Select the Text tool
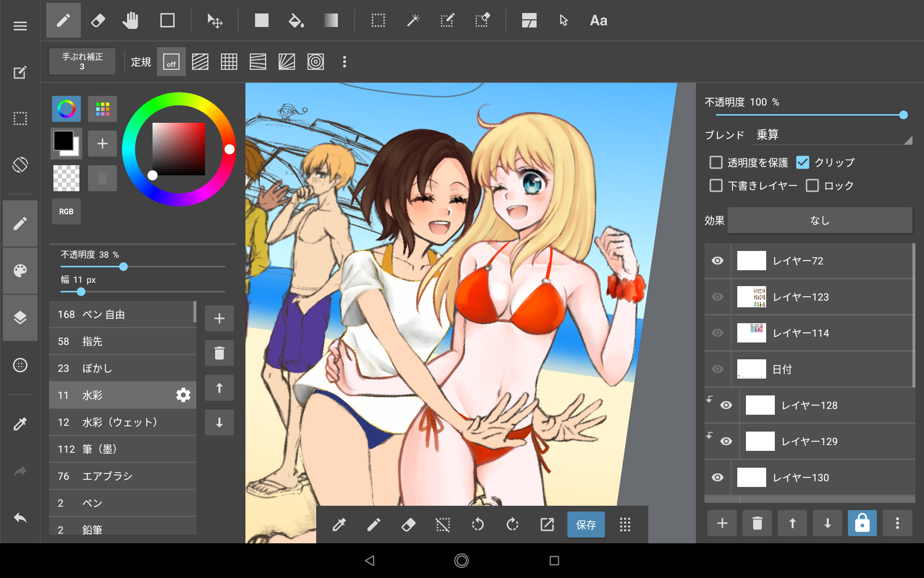This screenshot has width=924, height=578. (x=598, y=21)
